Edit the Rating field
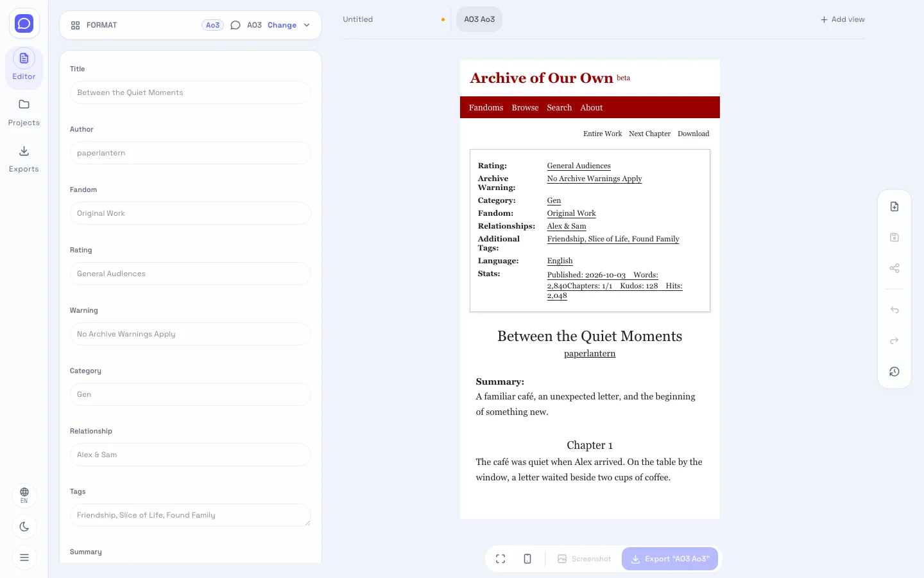924x578 pixels. click(191, 274)
